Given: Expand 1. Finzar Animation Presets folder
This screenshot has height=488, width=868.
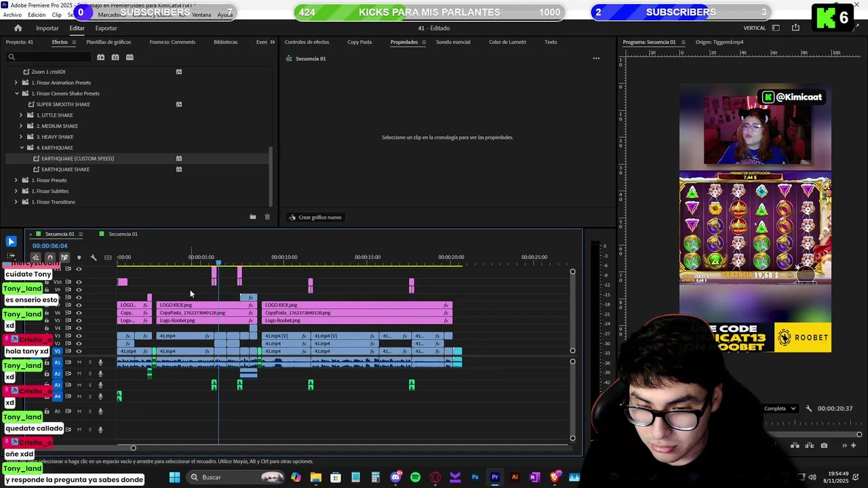Looking at the screenshot, I should (16, 83).
